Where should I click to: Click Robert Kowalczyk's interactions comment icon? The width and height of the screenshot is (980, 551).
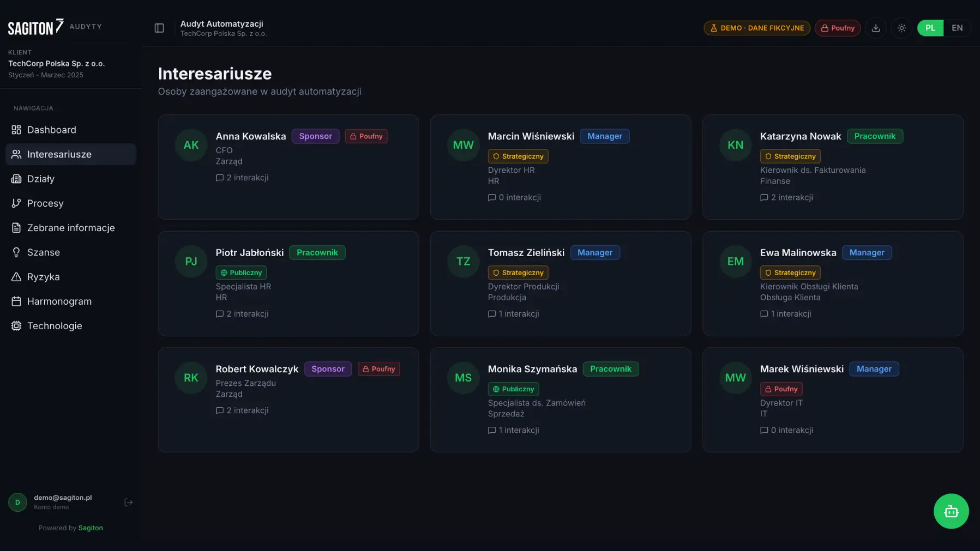220,410
